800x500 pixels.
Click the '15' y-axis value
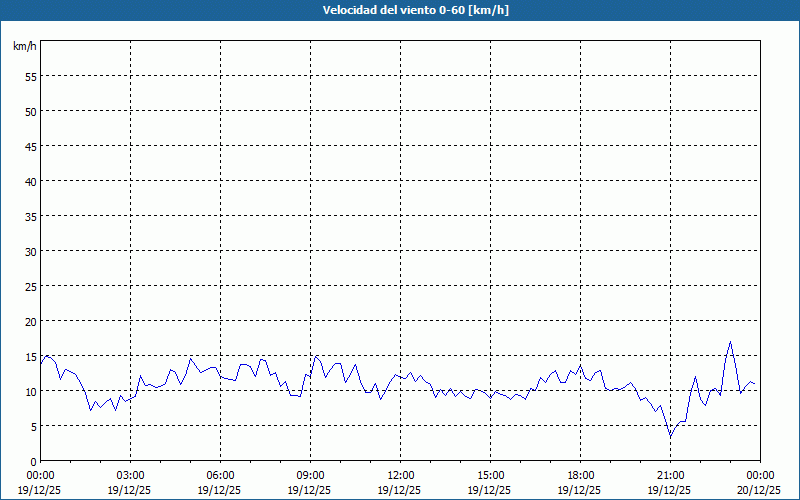(x=31, y=357)
